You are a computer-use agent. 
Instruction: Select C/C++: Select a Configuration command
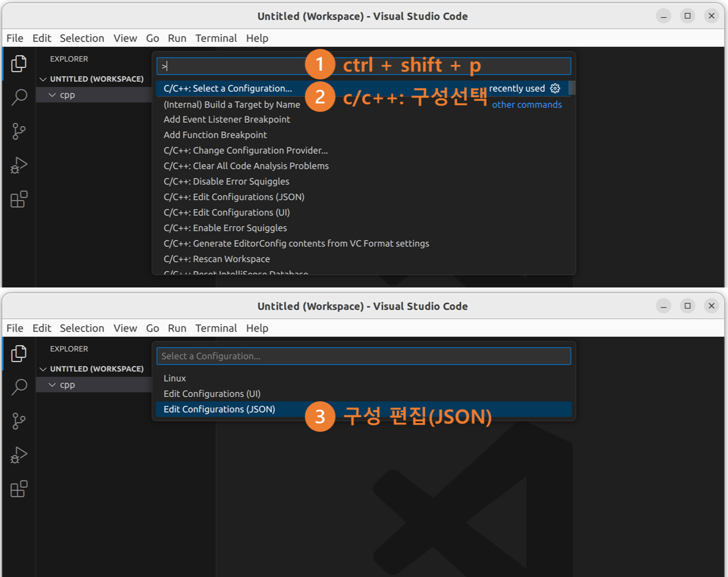(x=363, y=88)
